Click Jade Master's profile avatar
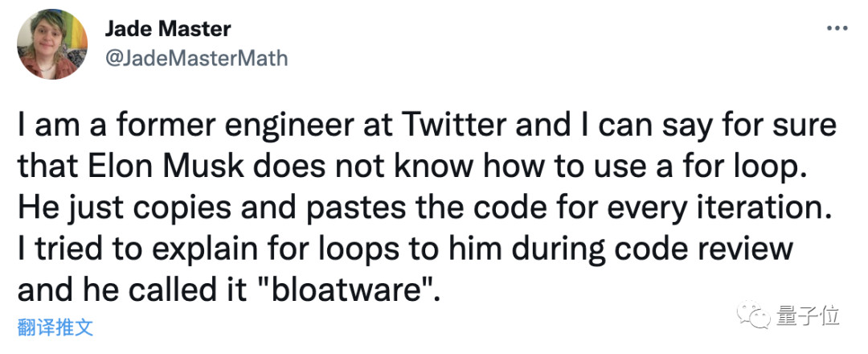The width and height of the screenshot is (868, 354). 52,43
